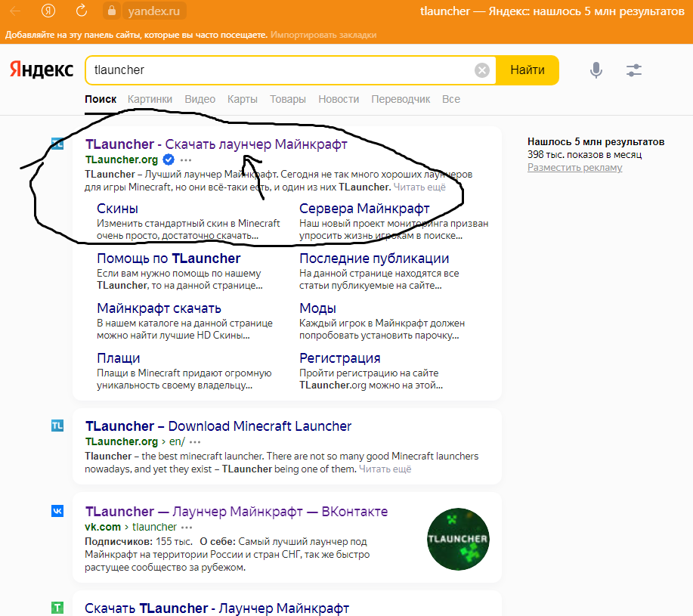Click the vk.com domain link
Screen dimensions: 693x616
pyautogui.click(x=103, y=527)
